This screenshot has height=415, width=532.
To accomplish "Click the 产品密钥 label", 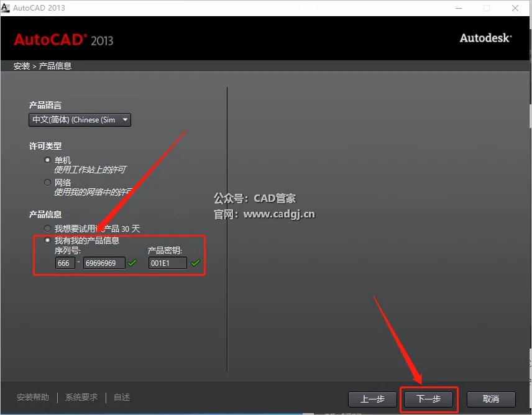I will [x=165, y=250].
